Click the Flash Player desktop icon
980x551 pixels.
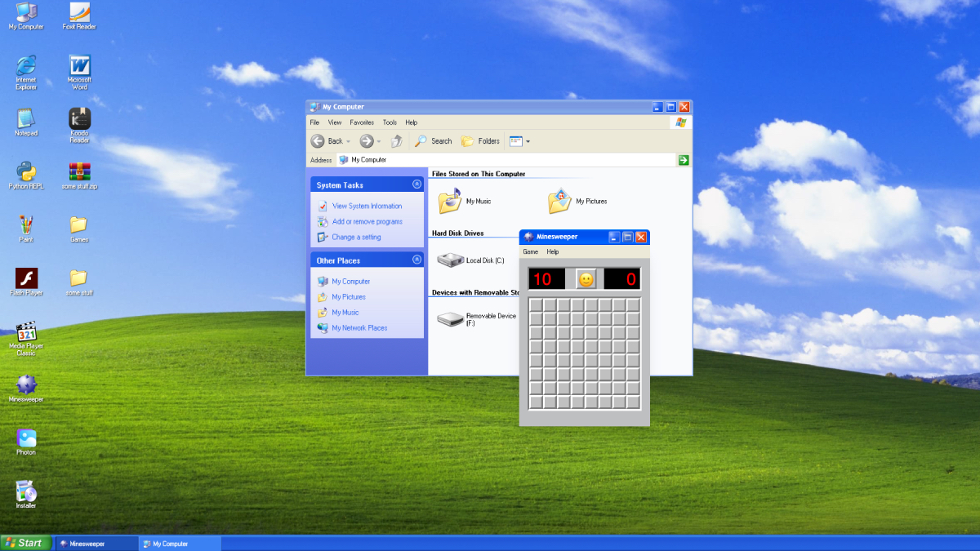pos(26,278)
